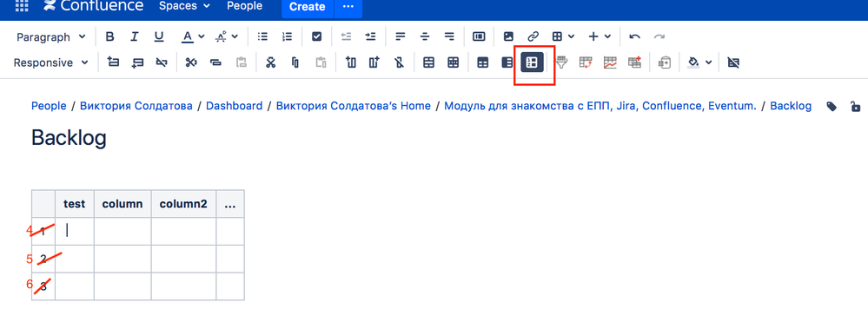Click the Backlog breadcrumb link
Screen dimensions: 868x322
point(791,106)
